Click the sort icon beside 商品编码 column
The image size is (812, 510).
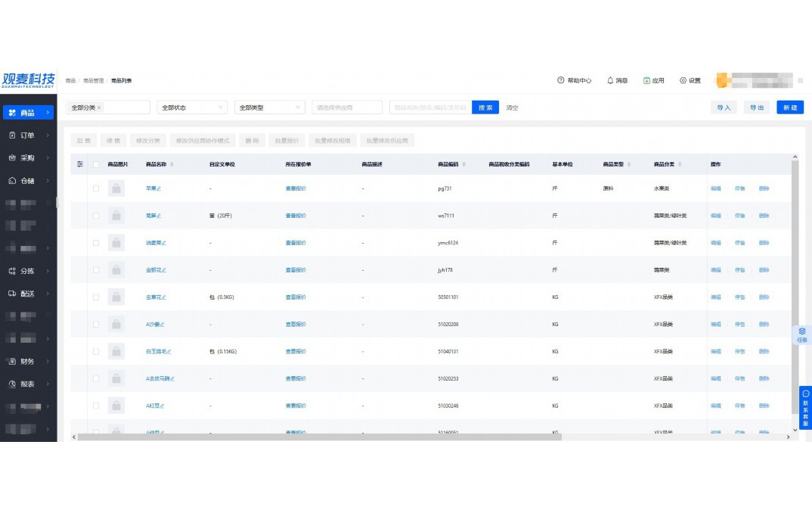(x=463, y=164)
